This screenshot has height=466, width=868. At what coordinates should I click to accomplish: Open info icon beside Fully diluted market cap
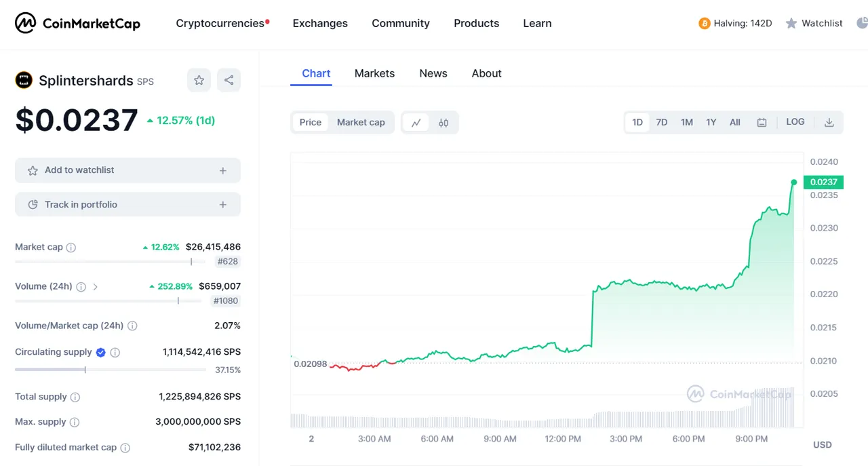[x=125, y=448]
